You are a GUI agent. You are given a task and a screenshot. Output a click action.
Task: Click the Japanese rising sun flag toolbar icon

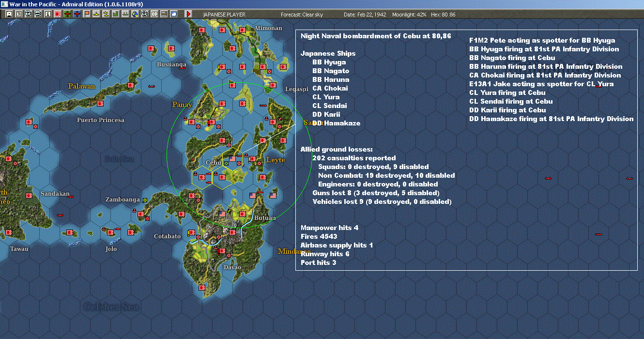tap(57, 14)
